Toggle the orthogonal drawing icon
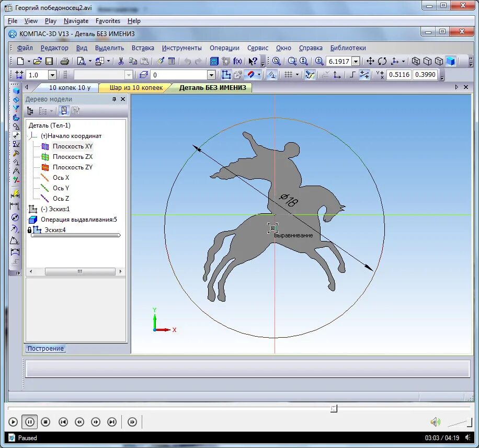479x448 pixels. [x=352, y=75]
